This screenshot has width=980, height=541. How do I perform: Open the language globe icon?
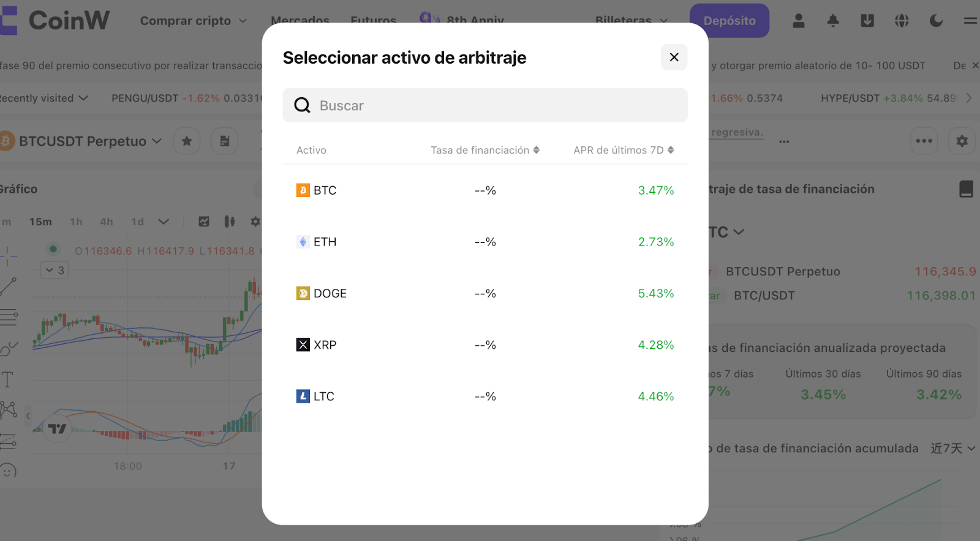tap(902, 21)
